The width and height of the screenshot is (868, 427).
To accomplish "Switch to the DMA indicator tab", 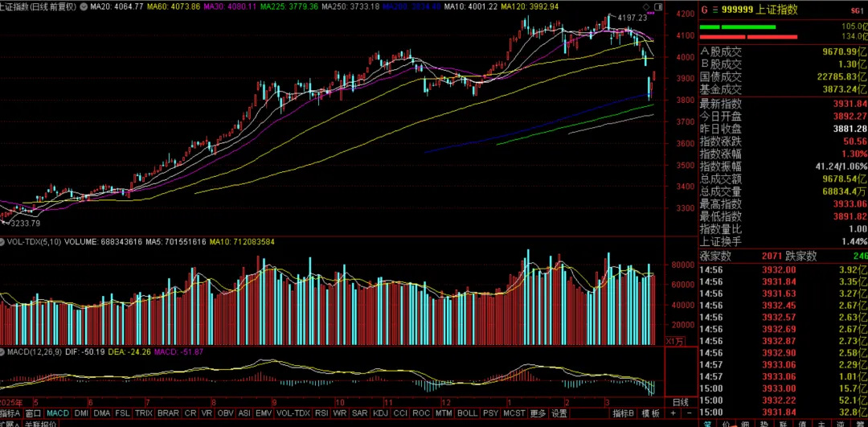I will pos(102,413).
